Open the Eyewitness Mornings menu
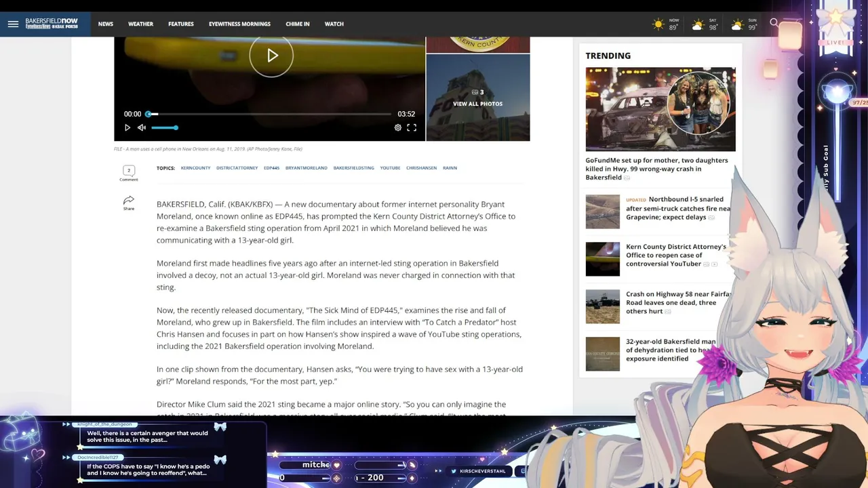 (239, 24)
